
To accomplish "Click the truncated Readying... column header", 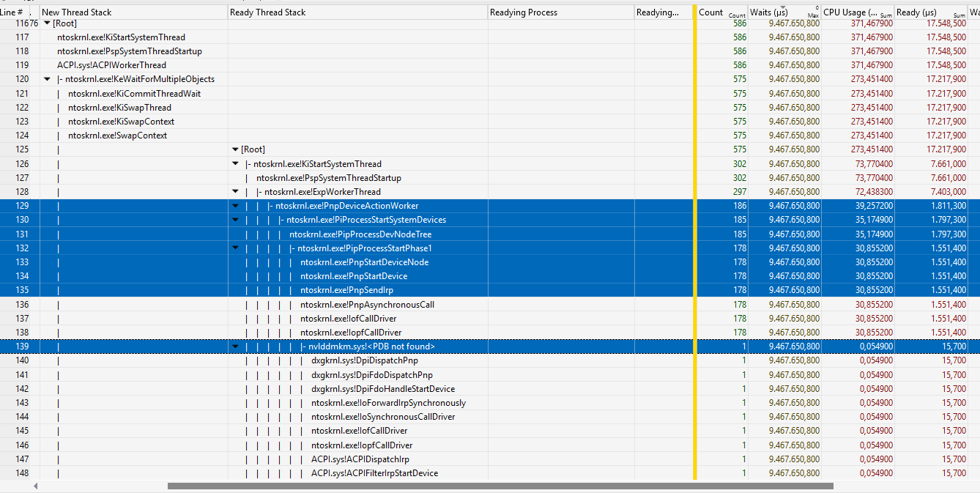I will [663, 12].
